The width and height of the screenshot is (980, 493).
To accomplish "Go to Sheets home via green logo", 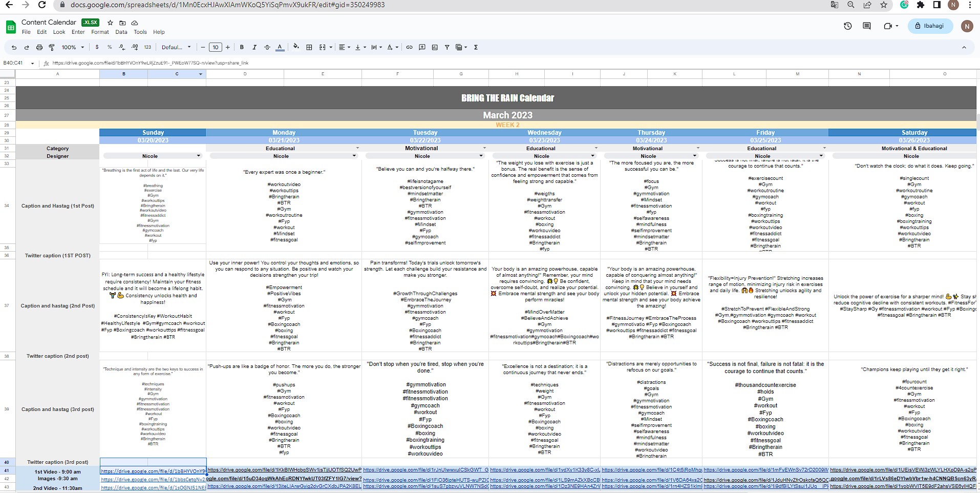I will click(x=11, y=27).
